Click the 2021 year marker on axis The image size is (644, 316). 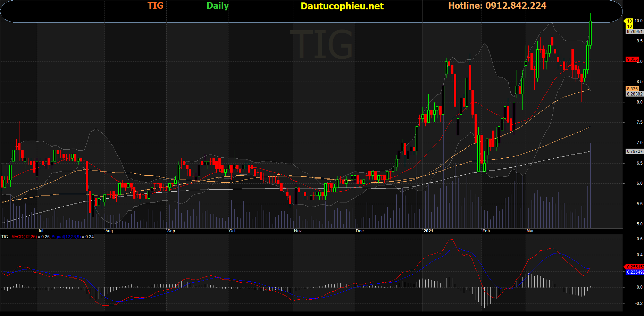pyautogui.click(x=428, y=231)
